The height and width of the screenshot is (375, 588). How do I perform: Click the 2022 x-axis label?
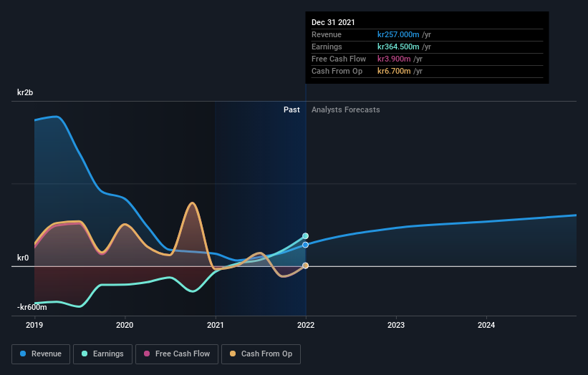pos(306,325)
